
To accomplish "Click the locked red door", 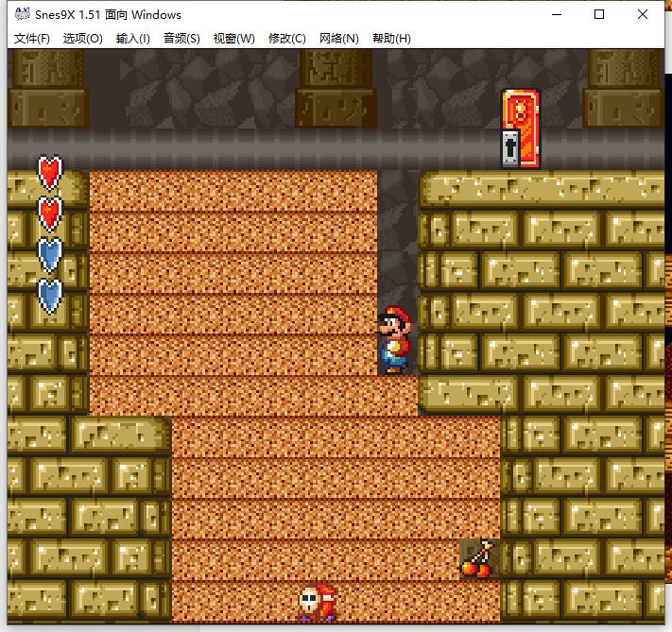I will pyautogui.click(x=521, y=128).
